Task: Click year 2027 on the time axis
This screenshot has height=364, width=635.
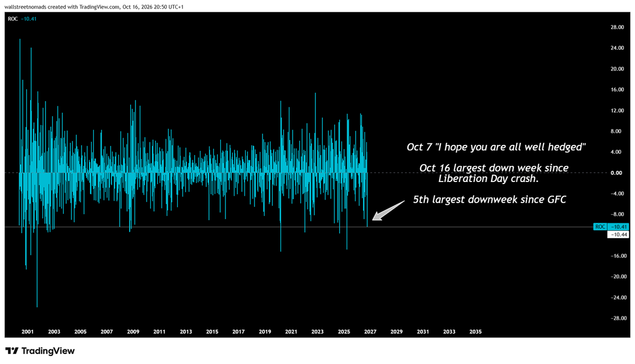Action: (x=370, y=332)
